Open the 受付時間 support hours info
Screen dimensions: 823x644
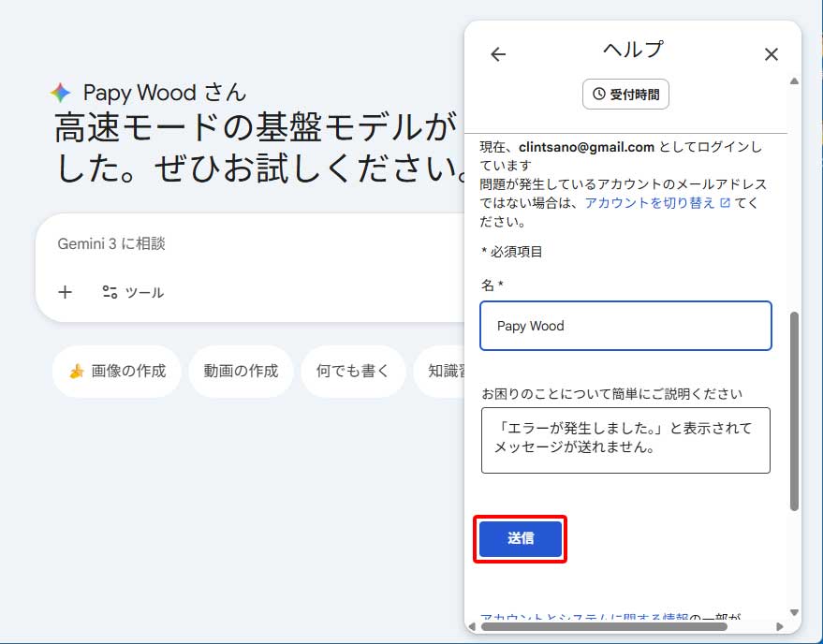pos(625,94)
